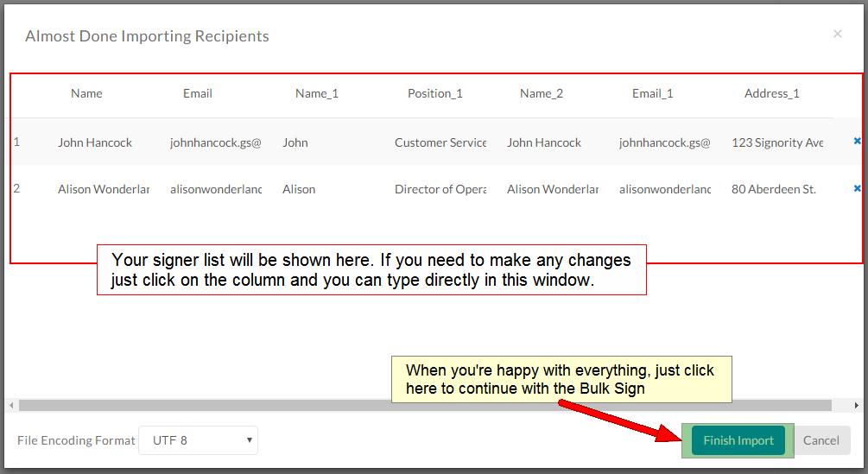Edit alisonwonderland cell in Email column
Viewport: 868px width, 474px height.
coord(216,189)
